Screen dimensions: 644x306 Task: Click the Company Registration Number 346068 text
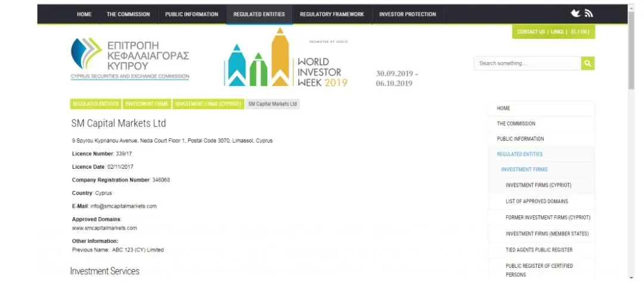coord(120,180)
